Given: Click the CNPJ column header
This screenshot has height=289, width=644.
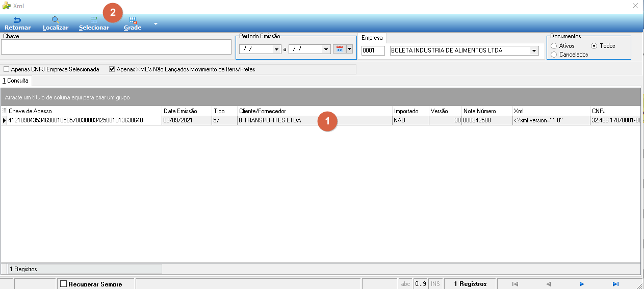Looking at the screenshot, I should pyautogui.click(x=615, y=111).
